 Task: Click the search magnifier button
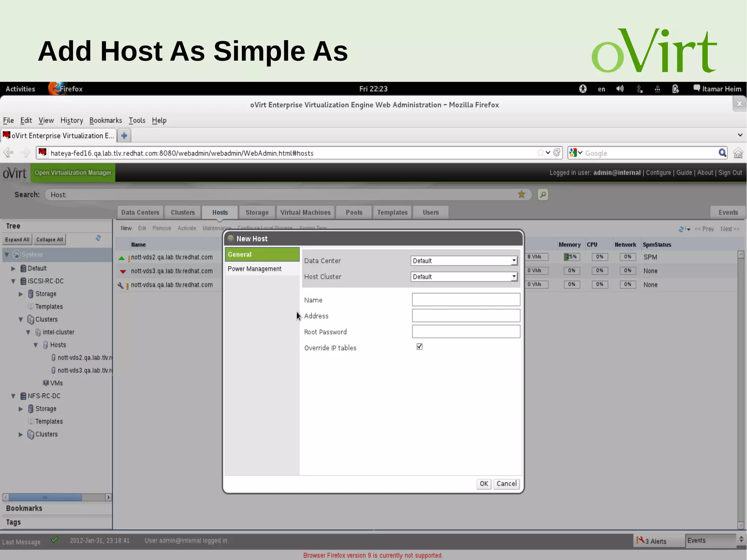[x=543, y=195]
